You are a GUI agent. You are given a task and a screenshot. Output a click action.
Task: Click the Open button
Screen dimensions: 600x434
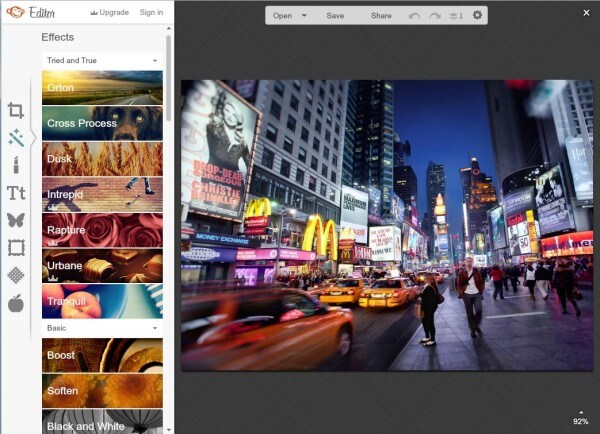click(282, 16)
